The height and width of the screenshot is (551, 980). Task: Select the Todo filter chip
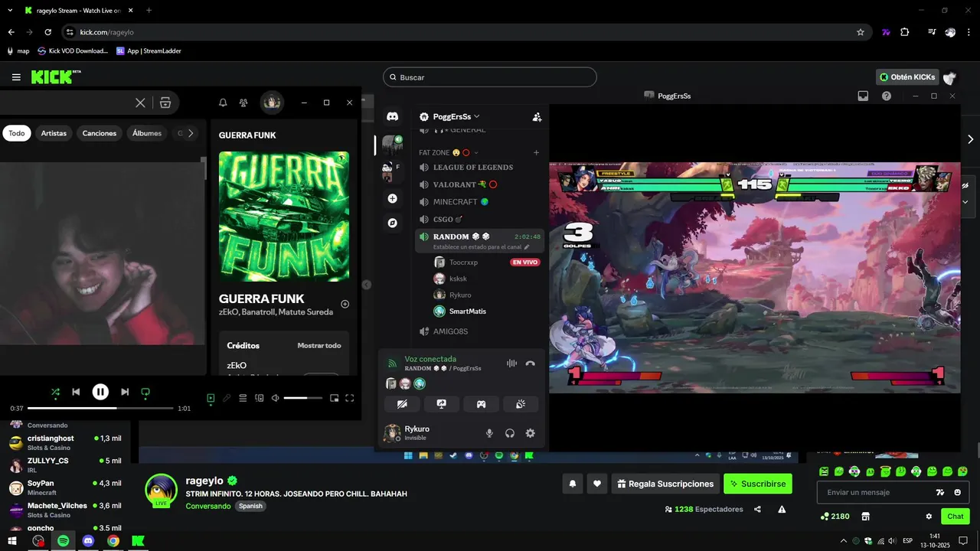click(17, 133)
